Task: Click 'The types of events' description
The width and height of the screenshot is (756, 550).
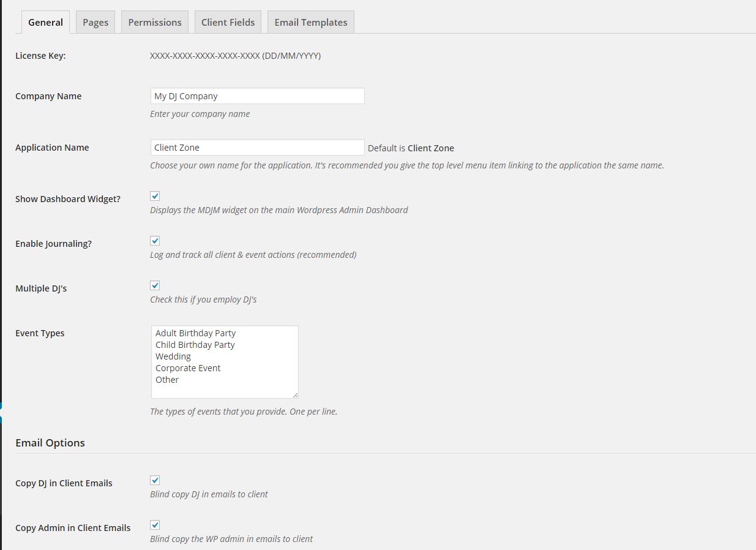Action: click(x=244, y=412)
